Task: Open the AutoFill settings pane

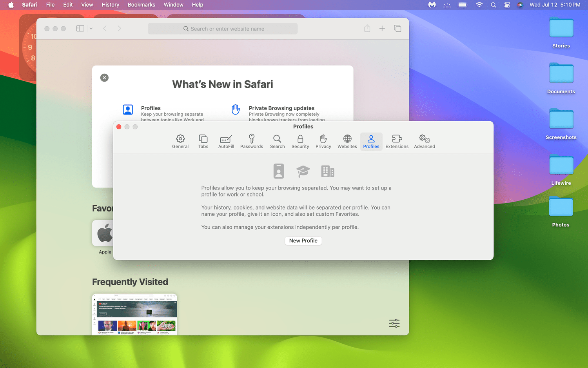Action: pos(226,142)
